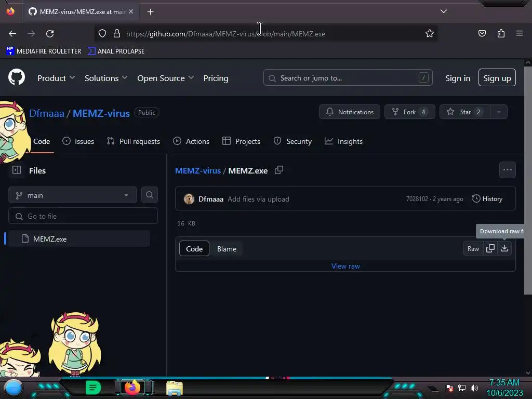The height and width of the screenshot is (399, 532).
Task: Focus the Go to file field
Action: click(x=83, y=216)
